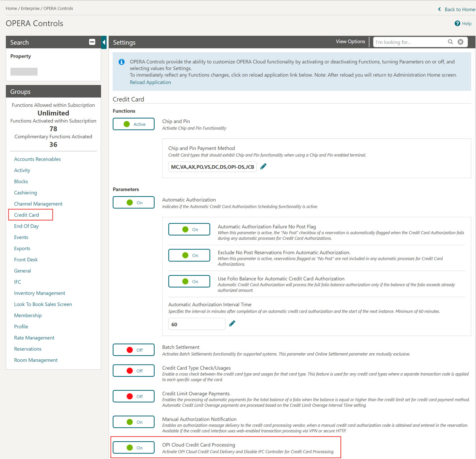The width and height of the screenshot is (476, 459).
Task: Turn off the Automatic Authorization parameter
Action: pos(134,202)
